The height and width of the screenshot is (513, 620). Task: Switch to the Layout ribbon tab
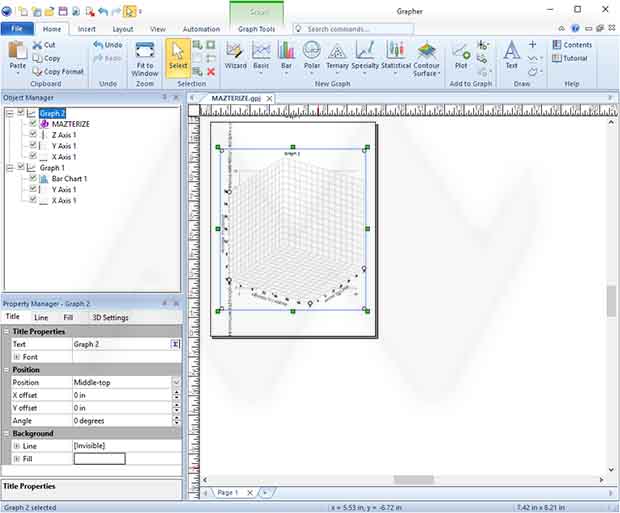[123, 29]
